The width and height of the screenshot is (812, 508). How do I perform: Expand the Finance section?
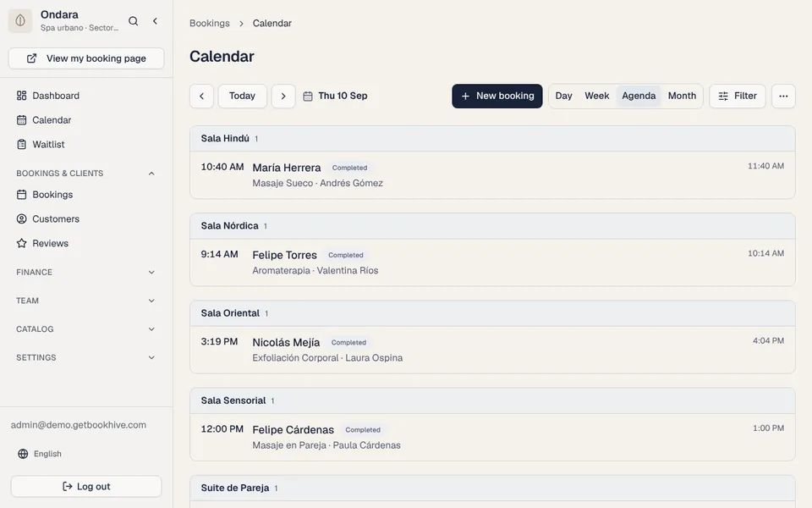86,272
